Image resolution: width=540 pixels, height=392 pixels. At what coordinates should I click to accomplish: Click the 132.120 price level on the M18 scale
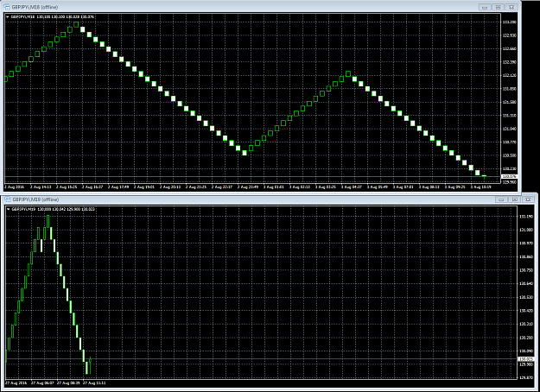coord(510,75)
